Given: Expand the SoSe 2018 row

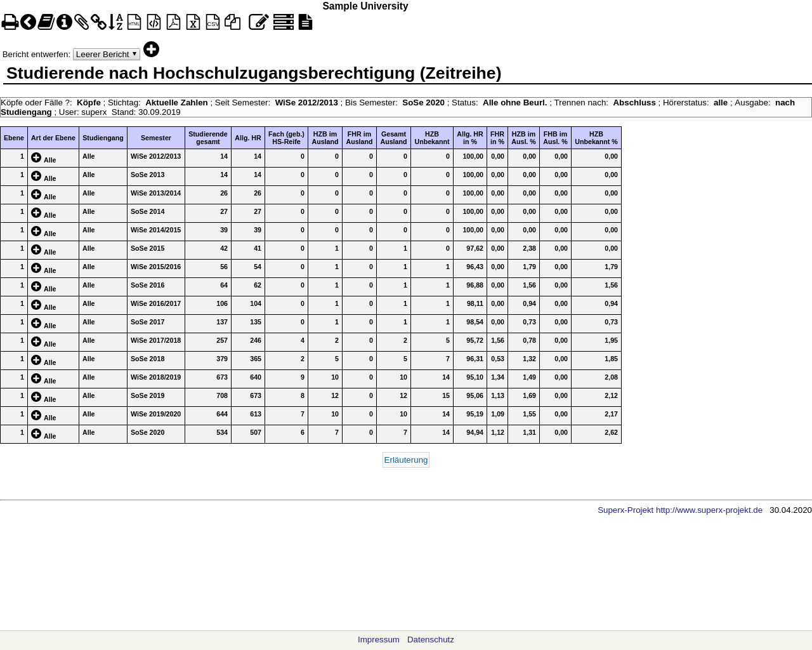Looking at the screenshot, I should pos(36,360).
